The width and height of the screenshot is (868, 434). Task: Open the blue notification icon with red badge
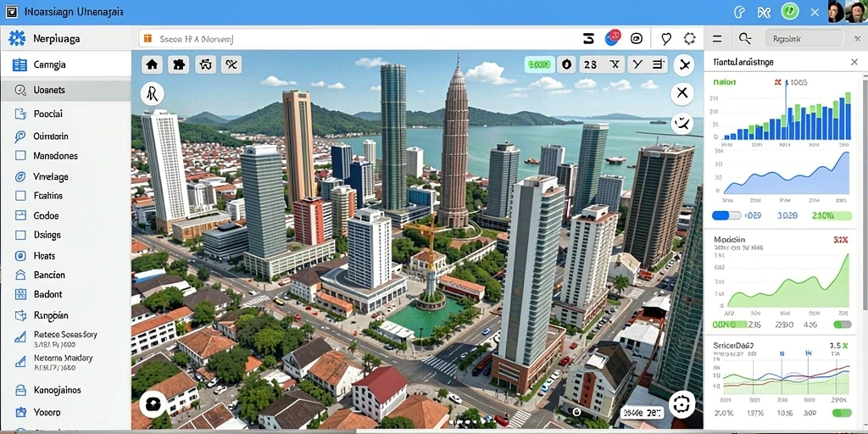[613, 37]
